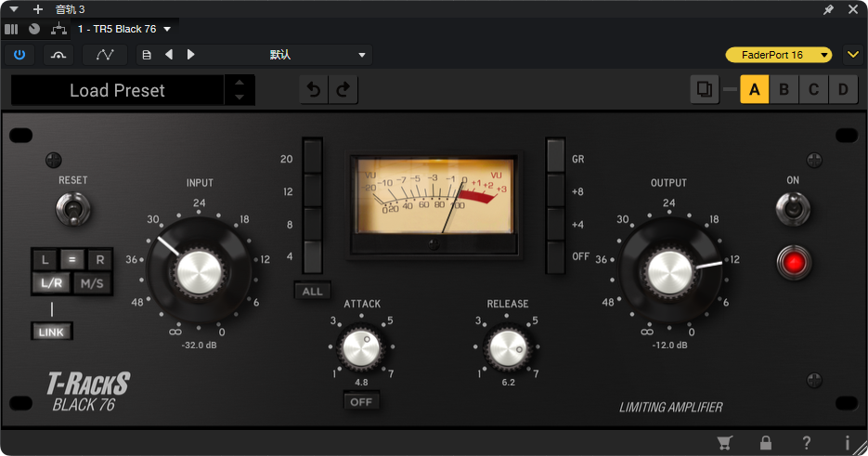Flip the RESET toggle switch
The image size is (868, 456).
pyautogui.click(x=72, y=210)
